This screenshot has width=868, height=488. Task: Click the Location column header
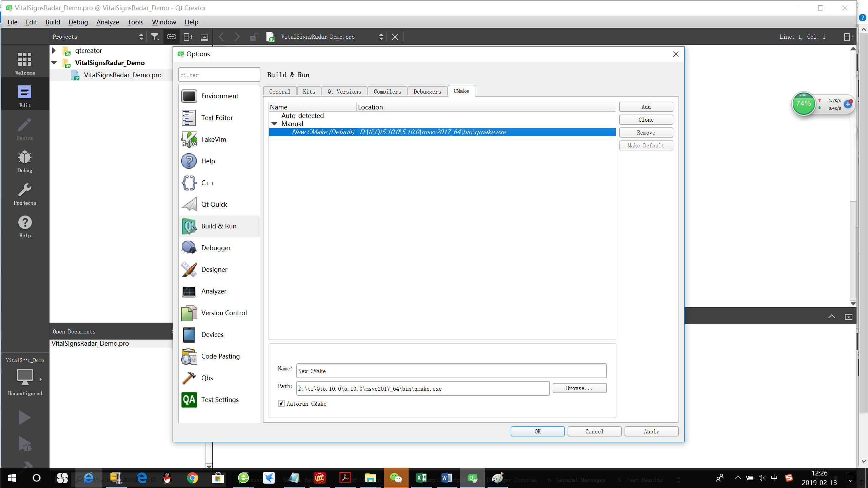(x=486, y=107)
